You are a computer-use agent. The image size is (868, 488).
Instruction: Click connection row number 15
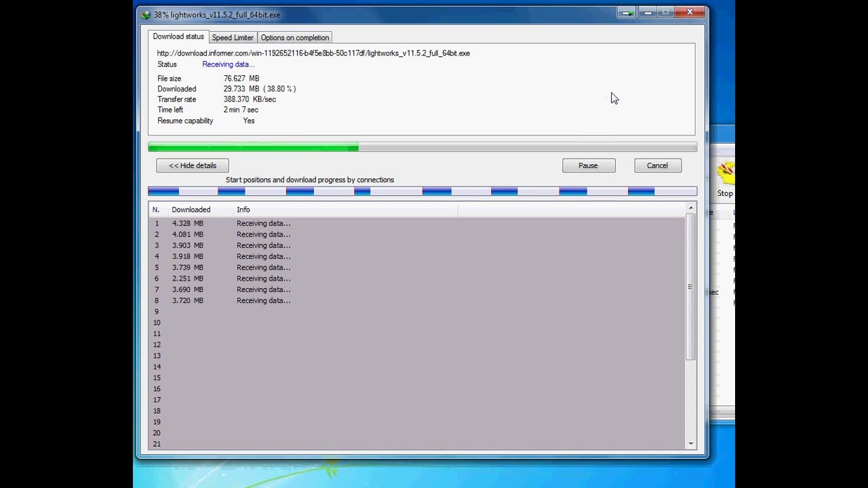[x=417, y=378]
